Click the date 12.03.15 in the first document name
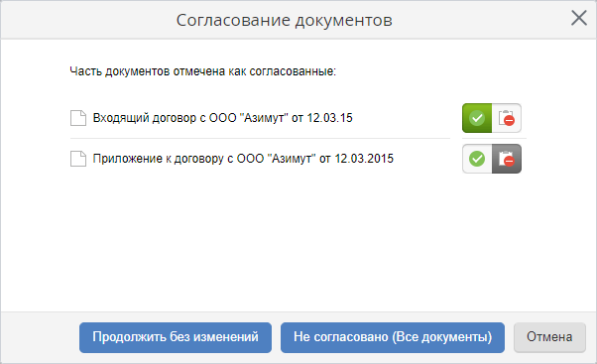This screenshot has height=364, width=597. click(x=329, y=118)
